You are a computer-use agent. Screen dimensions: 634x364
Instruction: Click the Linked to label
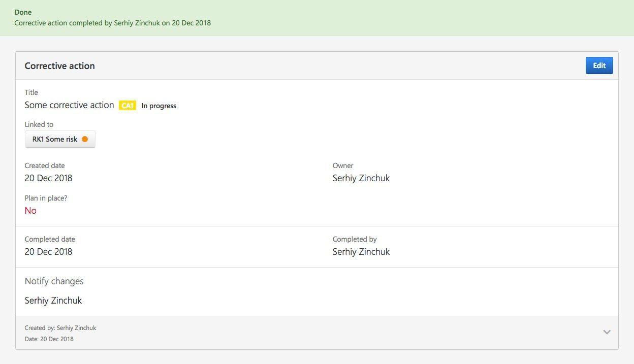click(x=39, y=124)
